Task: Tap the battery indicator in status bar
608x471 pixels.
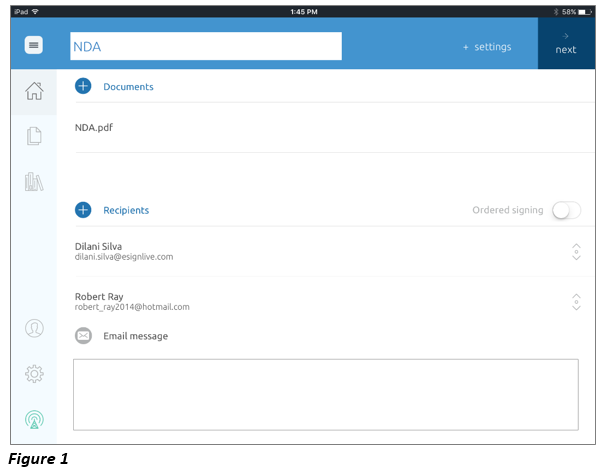Action: tap(585, 12)
